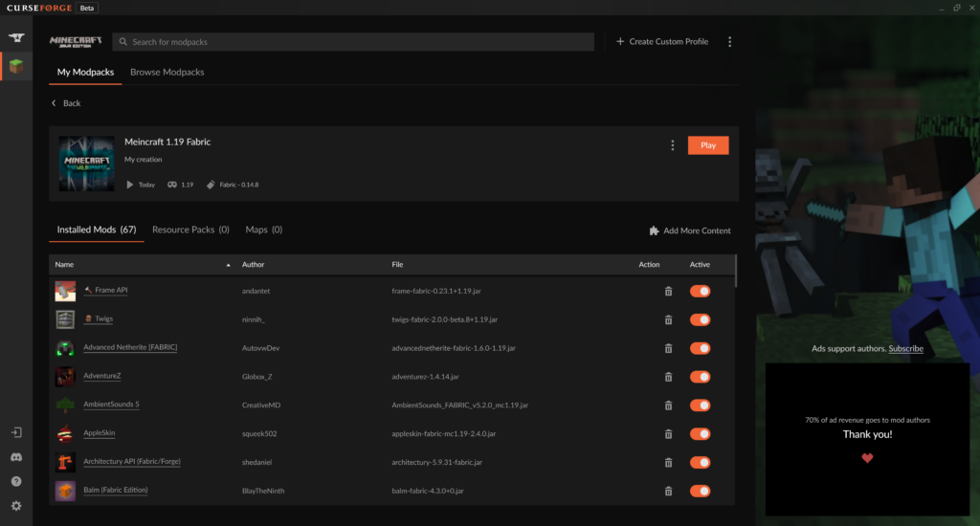Open the CurseForge home anvil icon

[16, 37]
